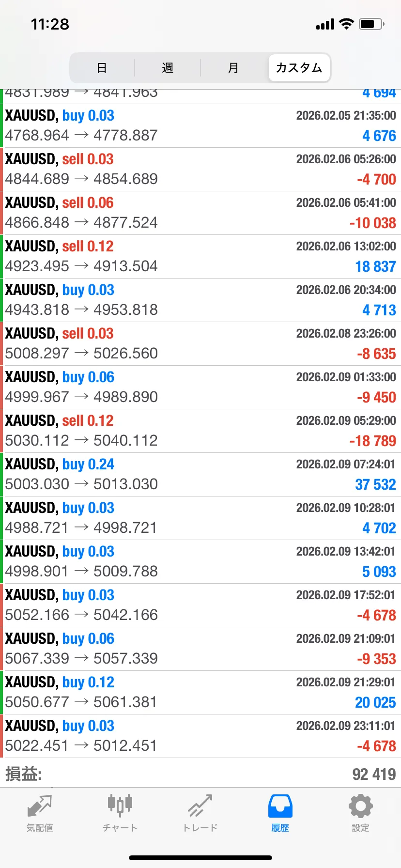Tap the trade dated 2026.02.08 23:26:00
Image resolution: width=401 pixels, height=868 pixels.
tap(200, 343)
